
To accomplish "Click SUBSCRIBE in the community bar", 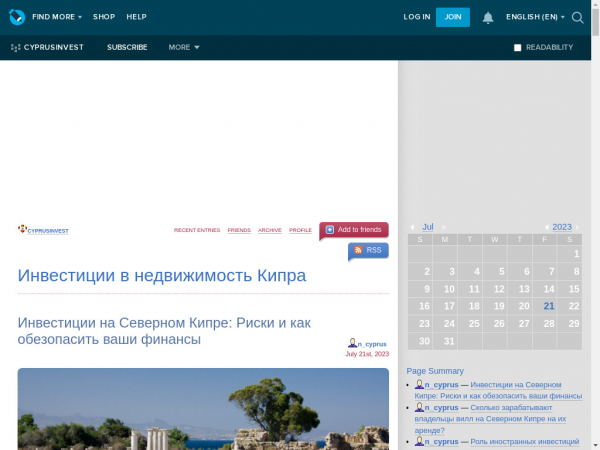I will 127,47.
